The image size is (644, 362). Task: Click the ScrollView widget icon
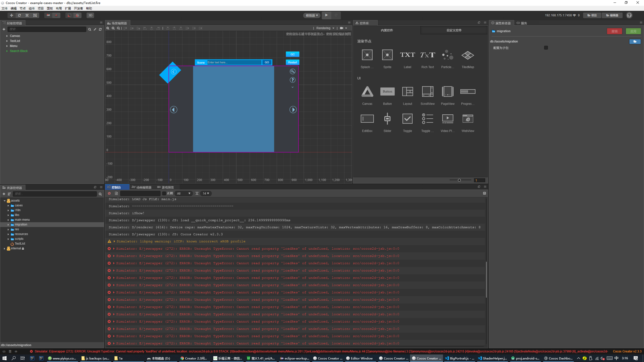coord(427,92)
